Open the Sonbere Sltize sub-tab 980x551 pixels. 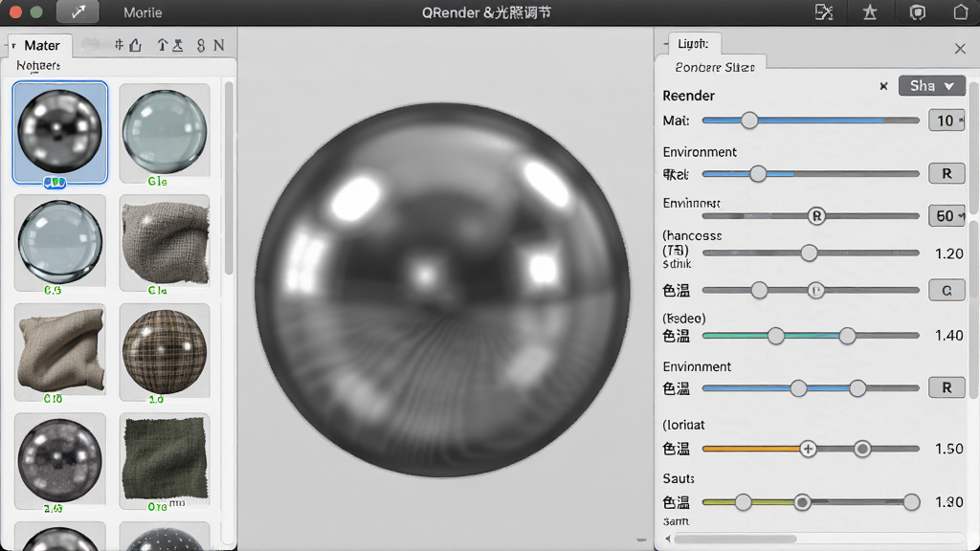[x=714, y=67]
